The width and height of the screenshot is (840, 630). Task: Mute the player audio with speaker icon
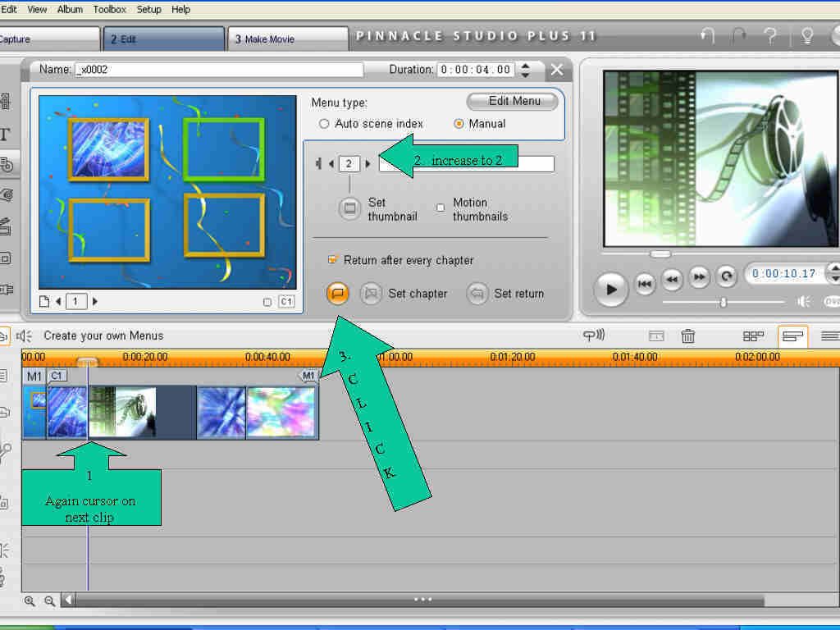click(x=804, y=302)
